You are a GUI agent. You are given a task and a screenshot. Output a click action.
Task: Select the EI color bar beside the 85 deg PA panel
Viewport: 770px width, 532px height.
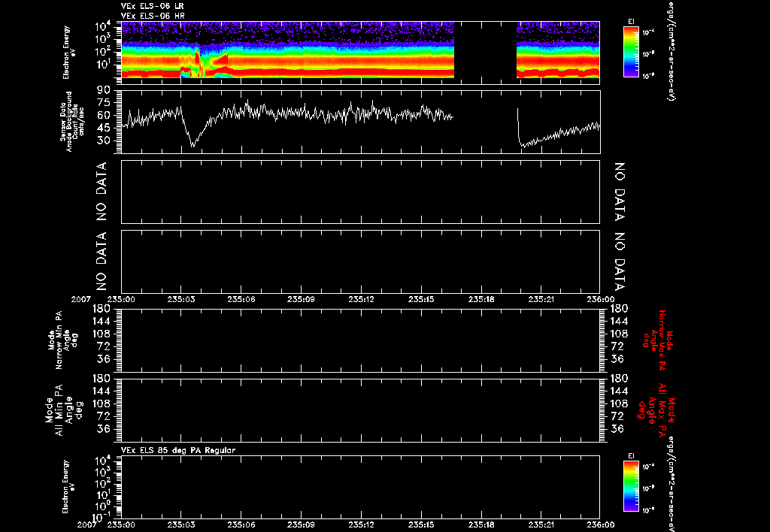tap(631, 486)
